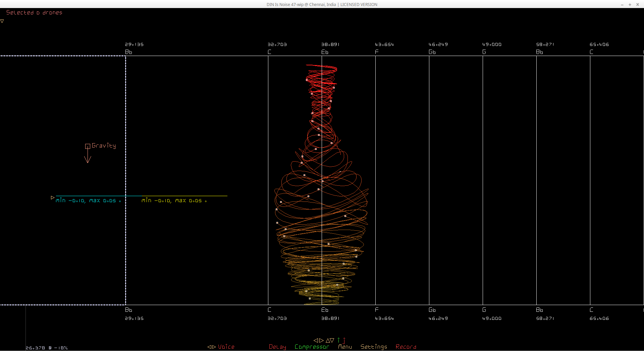Viewport: 644px width, 351px height.
Task: Expand the triangle left of cyan range
Action: 53,198
